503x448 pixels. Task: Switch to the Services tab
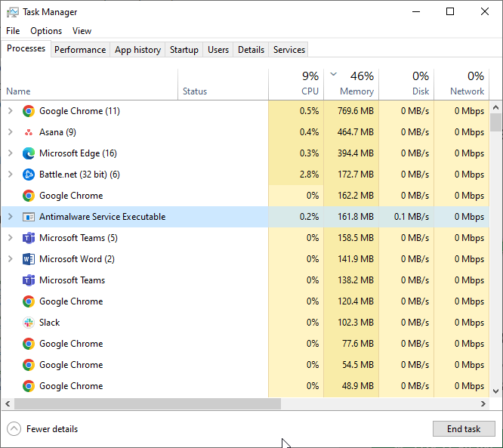coord(289,50)
